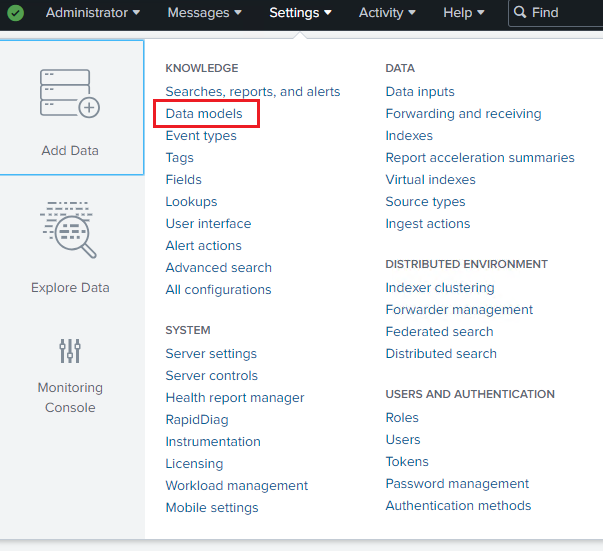This screenshot has height=551, width=603.
Task: Open Authentication methods page
Action: [x=458, y=506]
